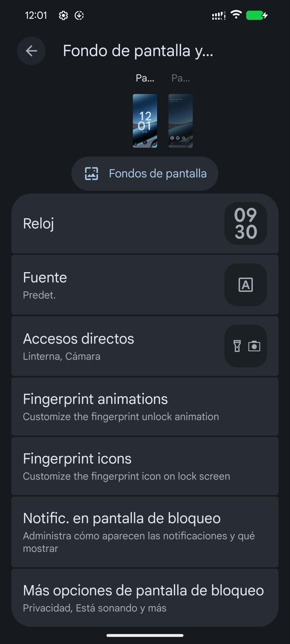The height and width of the screenshot is (644, 290).
Task: Switch to the second Pa... tab
Action: [180, 78]
